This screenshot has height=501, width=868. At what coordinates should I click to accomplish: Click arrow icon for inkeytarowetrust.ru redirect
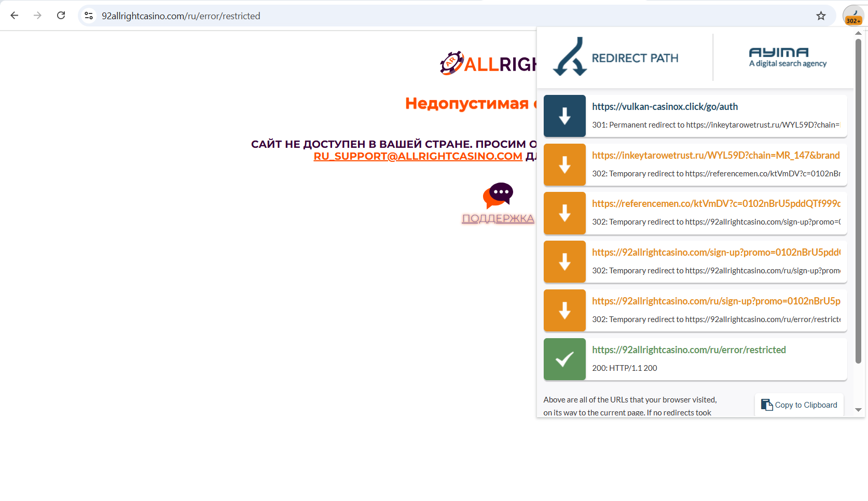(564, 164)
